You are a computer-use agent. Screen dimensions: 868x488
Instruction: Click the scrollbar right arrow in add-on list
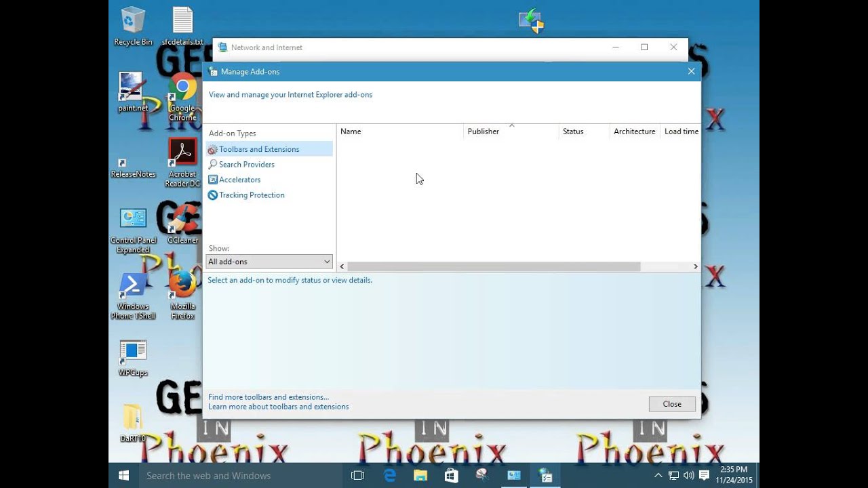[695, 267]
